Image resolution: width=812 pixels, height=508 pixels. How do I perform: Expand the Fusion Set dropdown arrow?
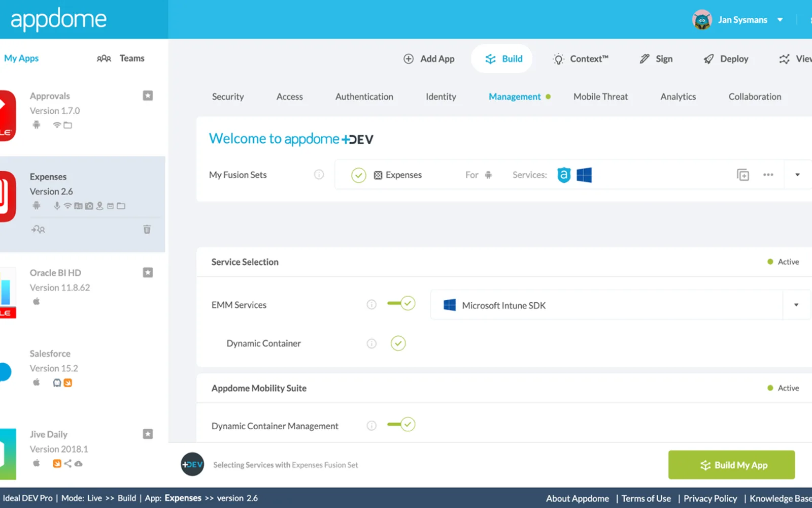(x=797, y=175)
